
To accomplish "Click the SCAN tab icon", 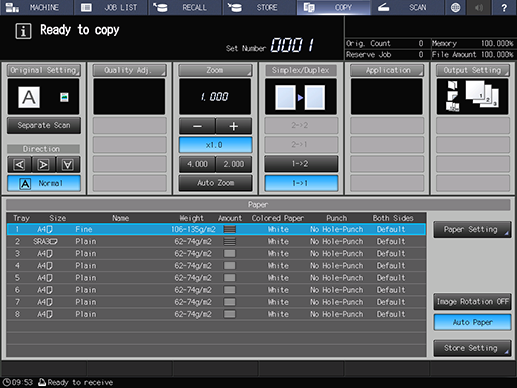I will coord(383,7).
